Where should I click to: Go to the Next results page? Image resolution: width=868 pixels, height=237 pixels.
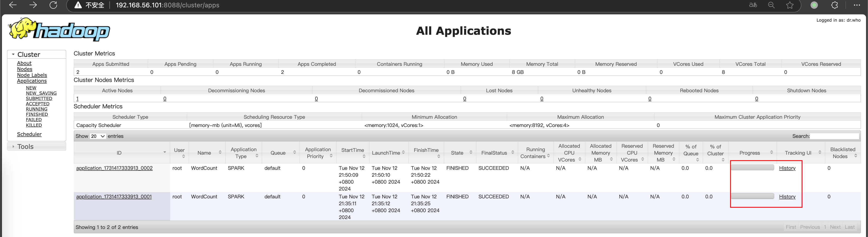[x=835, y=227]
